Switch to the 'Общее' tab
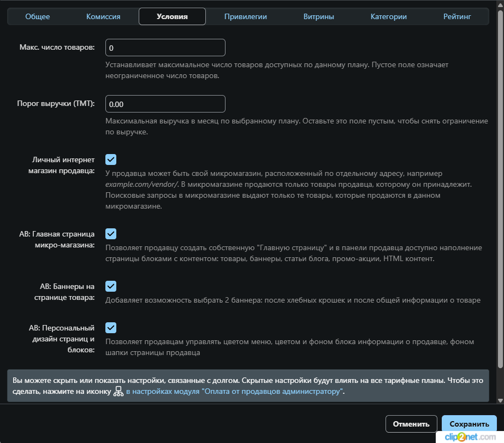504x443 pixels. pos(38,16)
